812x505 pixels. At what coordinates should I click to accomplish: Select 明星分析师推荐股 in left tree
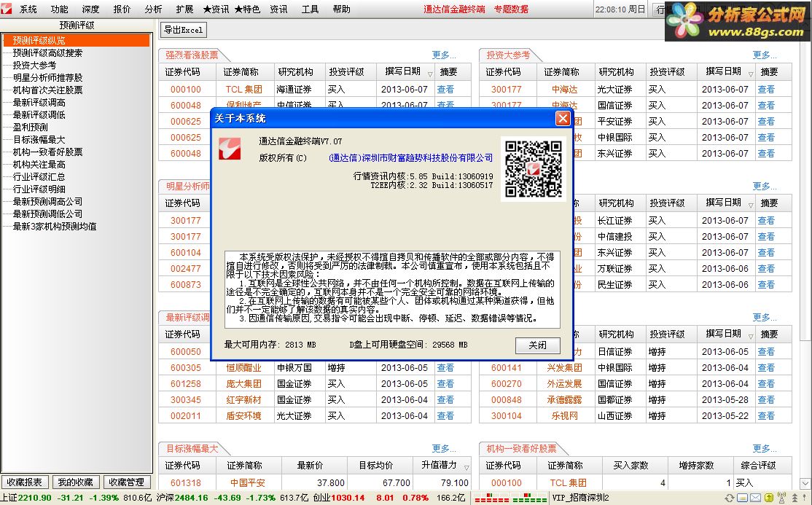coord(47,78)
